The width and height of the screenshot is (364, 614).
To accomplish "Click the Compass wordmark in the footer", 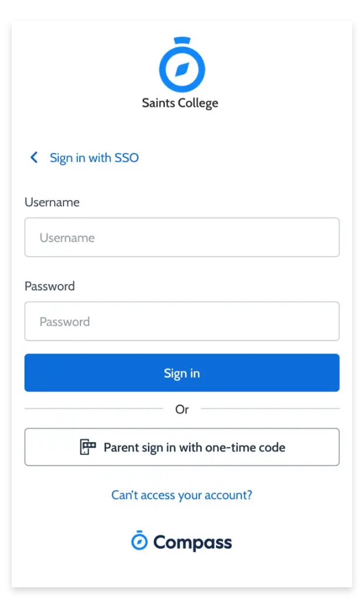I will pyautogui.click(x=193, y=542).
